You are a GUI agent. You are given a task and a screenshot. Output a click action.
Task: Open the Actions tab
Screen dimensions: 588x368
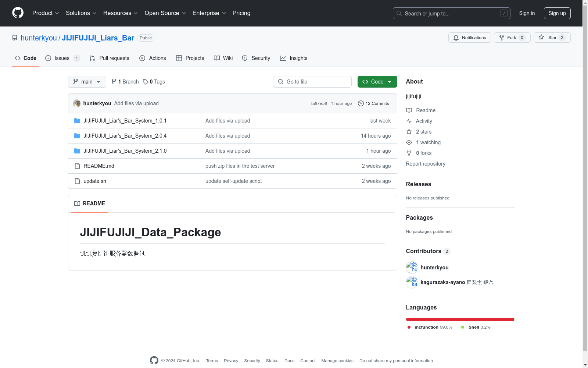pyautogui.click(x=153, y=58)
